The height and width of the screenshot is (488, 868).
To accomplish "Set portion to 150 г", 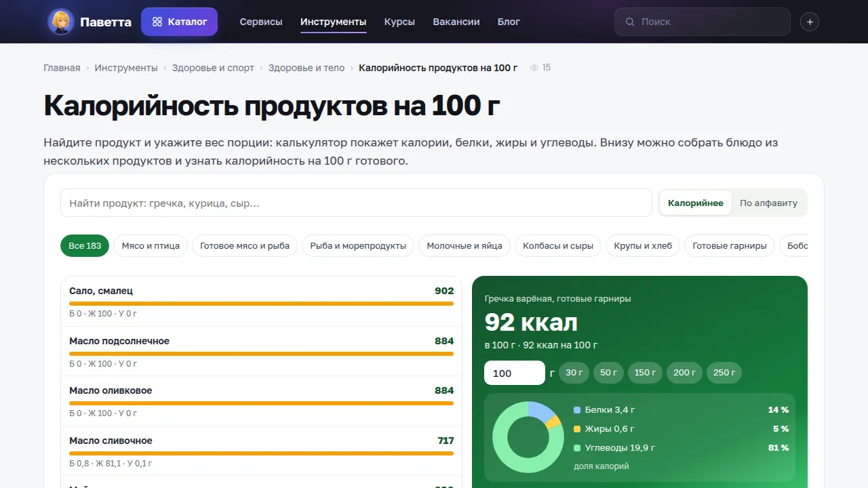I will 645,372.
